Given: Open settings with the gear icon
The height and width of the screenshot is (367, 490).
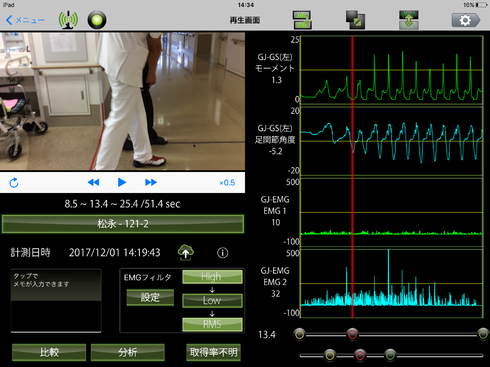Looking at the screenshot, I should (466, 20).
